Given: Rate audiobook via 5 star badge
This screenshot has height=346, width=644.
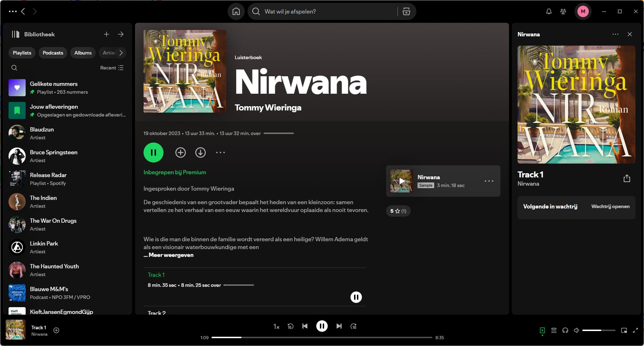Looking at the screenshot, I should coord(398,211).
